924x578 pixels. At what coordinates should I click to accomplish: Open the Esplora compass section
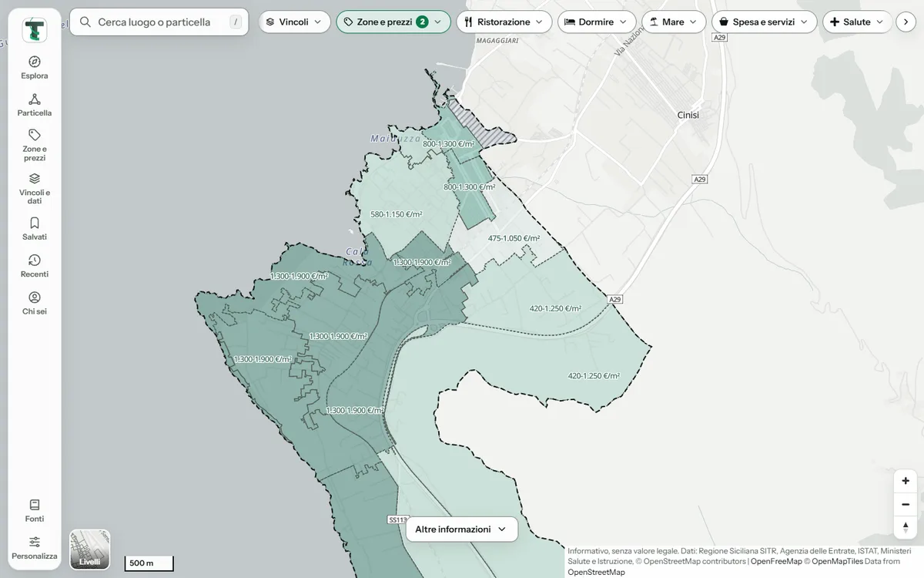coord(35,68)
